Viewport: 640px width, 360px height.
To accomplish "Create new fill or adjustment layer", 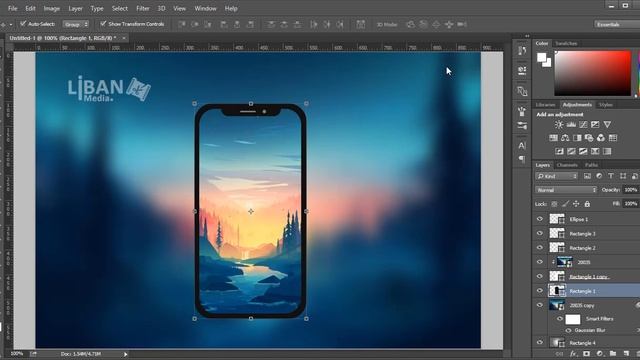I will (600, 353).
